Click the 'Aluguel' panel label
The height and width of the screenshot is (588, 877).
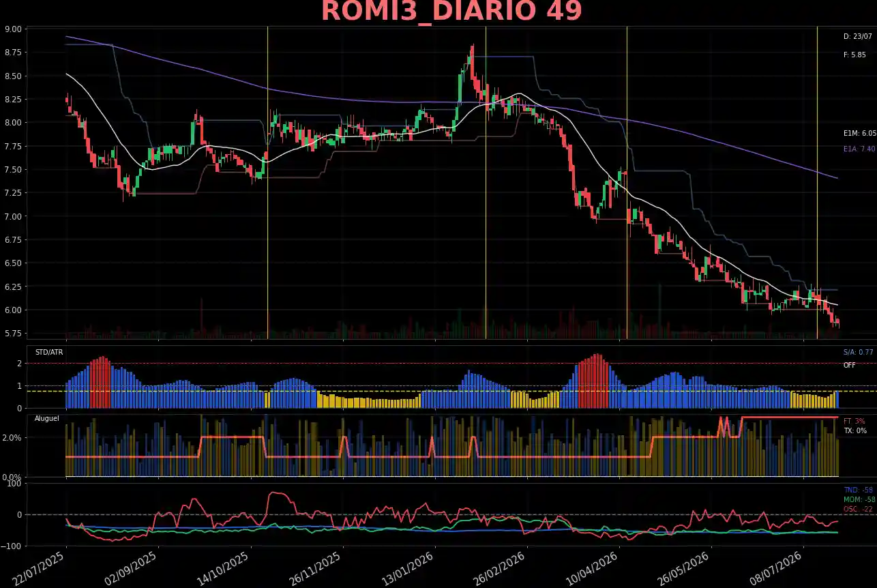click(47, 418)
